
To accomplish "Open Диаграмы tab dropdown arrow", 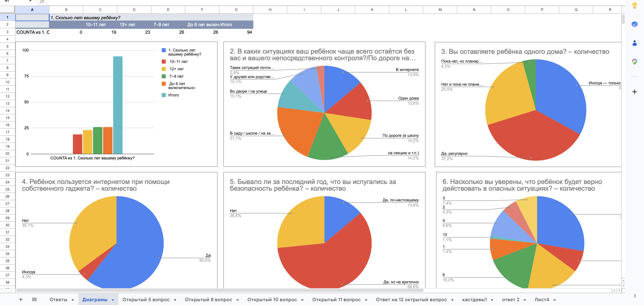I will pos(113,300).
